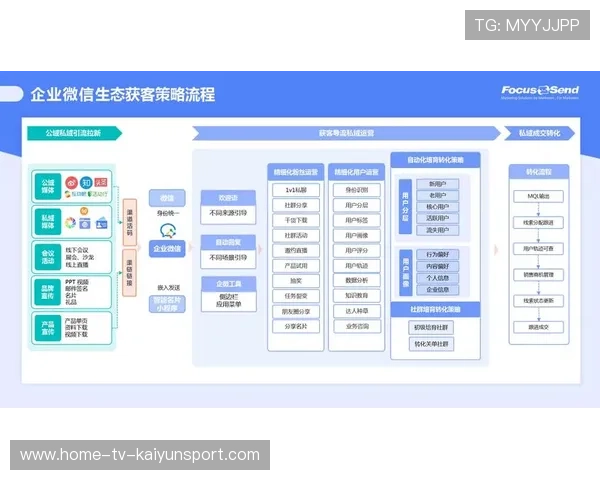Click the small orange badge icon above the browser icon
This screenshot has height=480, width=600.
click(x=84, y=211)
